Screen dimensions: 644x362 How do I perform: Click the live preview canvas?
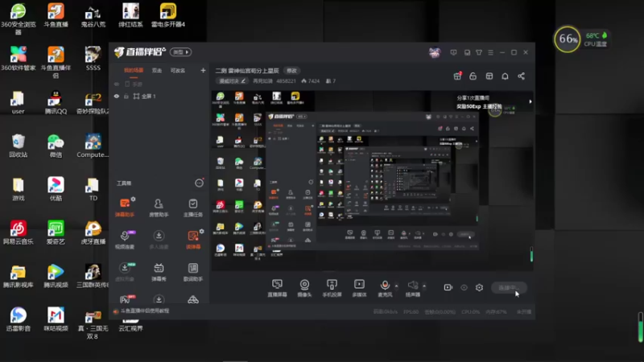pos(373,180)
